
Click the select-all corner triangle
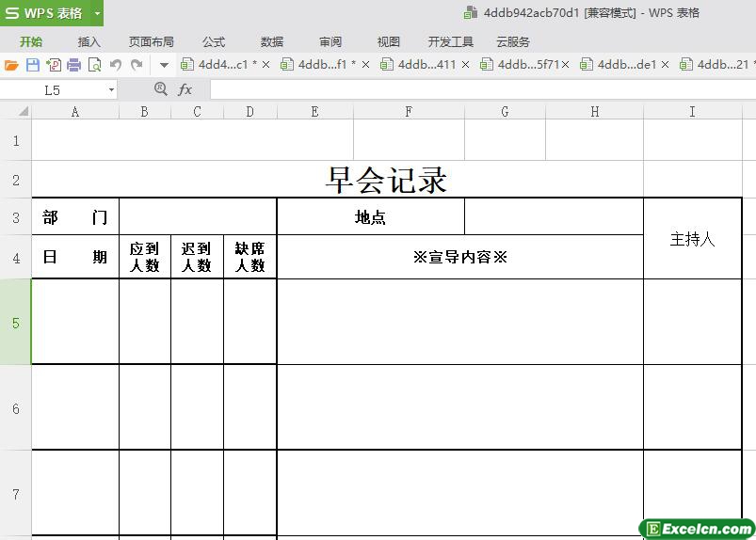tap(23, 112)
